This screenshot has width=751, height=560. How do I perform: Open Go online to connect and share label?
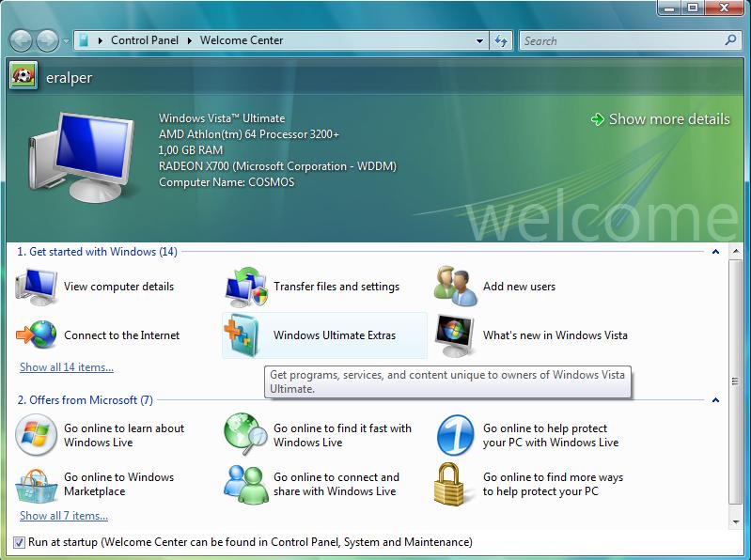336,484
